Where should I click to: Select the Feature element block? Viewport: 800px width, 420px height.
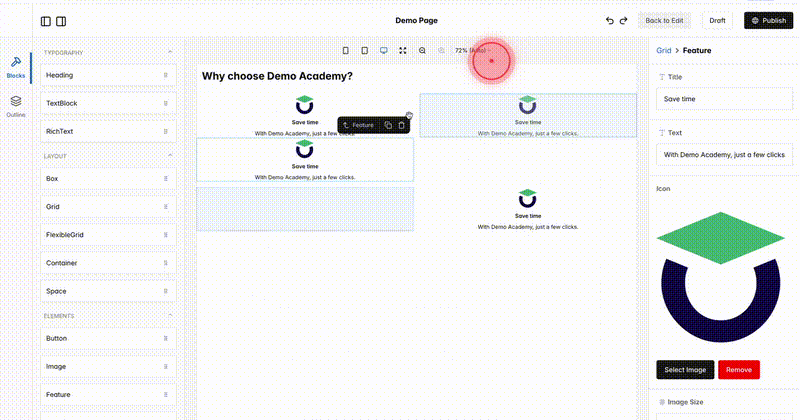[x=108, y=394]
